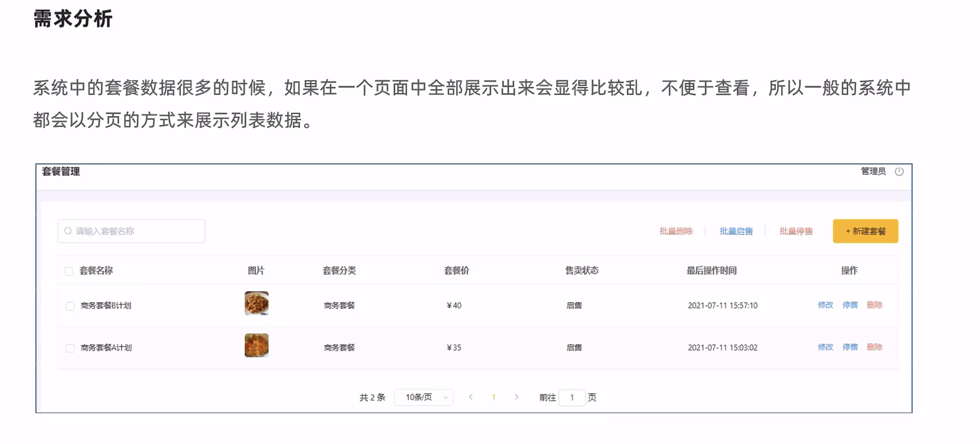Click 删除 for 商务套餐B计划
The width and height of the screenshot is (980, 444).
pyautogui.click(x=874, y=305)
